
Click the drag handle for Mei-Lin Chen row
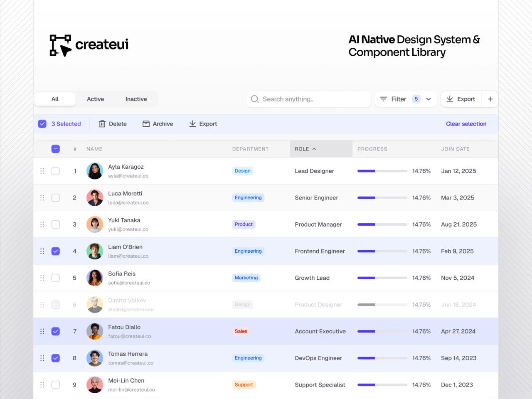[x=42, y=385]
